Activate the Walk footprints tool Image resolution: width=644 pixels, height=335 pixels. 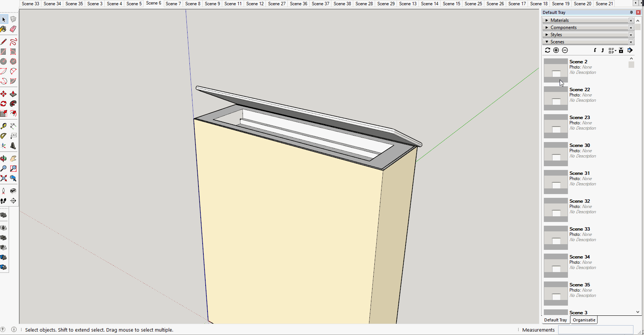tap(4, 201)
